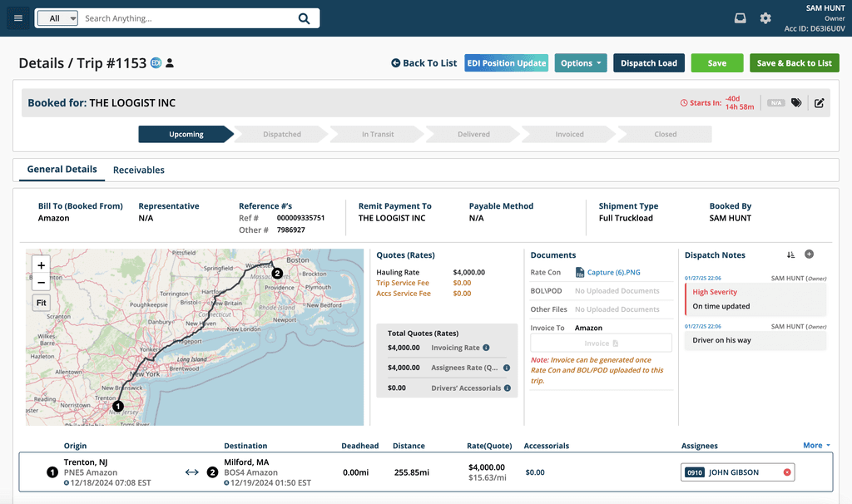Image resolution: width=852 pixels, height=504 pixels.
Task: Click the Fit control on the map
Action: point(40,302)
